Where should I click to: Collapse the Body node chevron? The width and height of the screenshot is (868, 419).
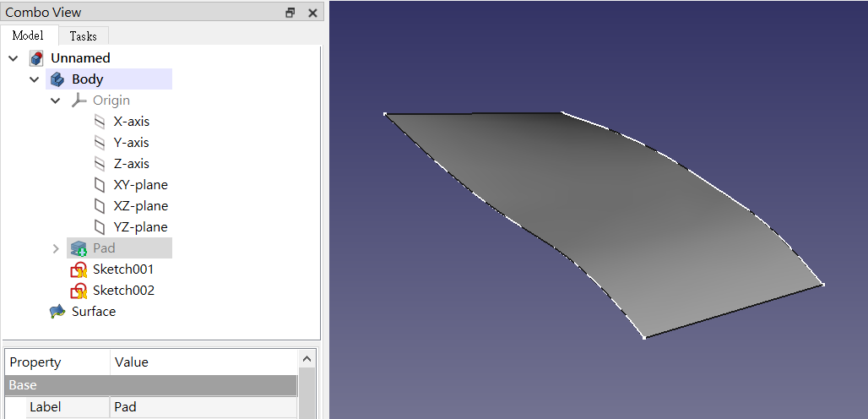click(x=35, y=79)
